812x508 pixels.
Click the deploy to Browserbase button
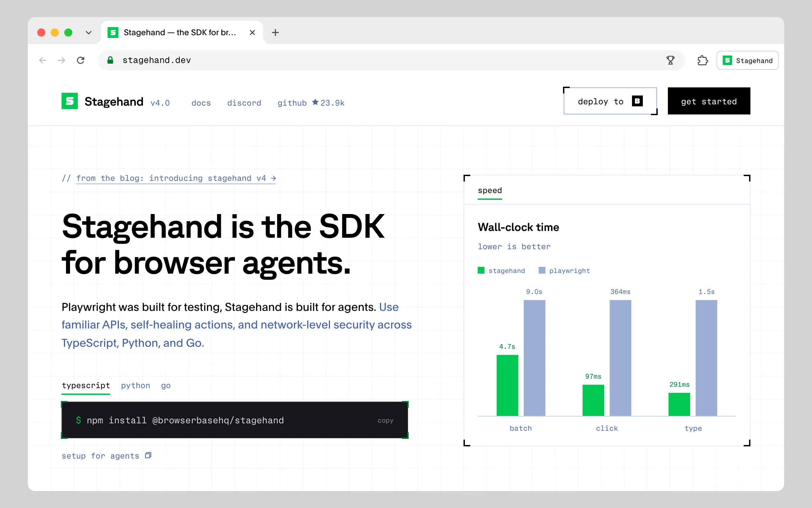(610, 101)
